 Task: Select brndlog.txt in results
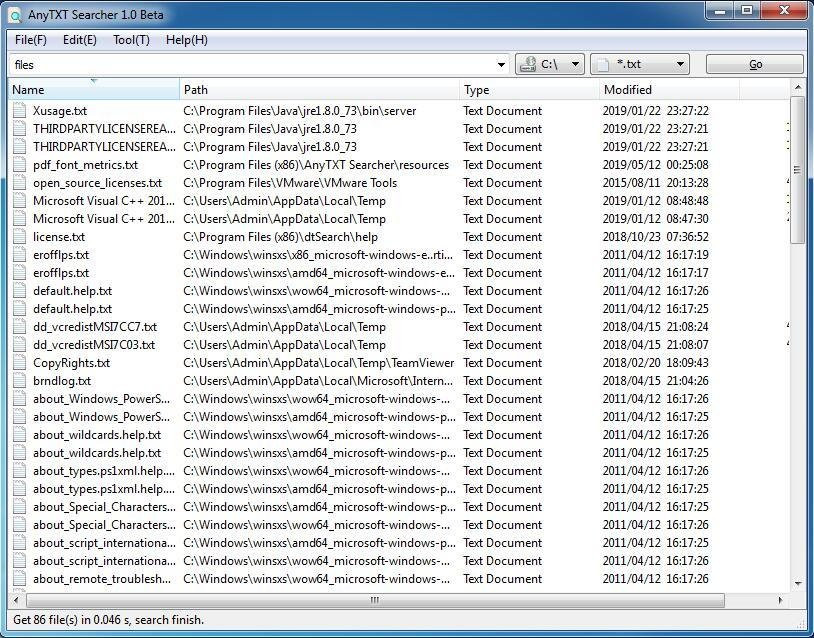pyautogui.click(x=62, y=381)
